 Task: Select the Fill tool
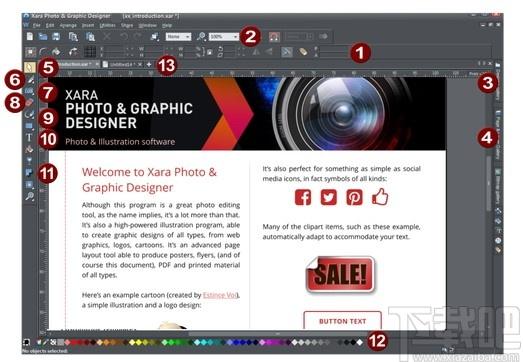[x=29, y=149]
